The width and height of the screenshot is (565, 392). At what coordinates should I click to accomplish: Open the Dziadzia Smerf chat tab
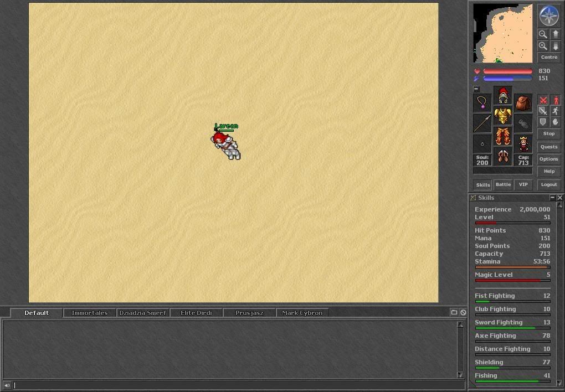coord(143,313)
